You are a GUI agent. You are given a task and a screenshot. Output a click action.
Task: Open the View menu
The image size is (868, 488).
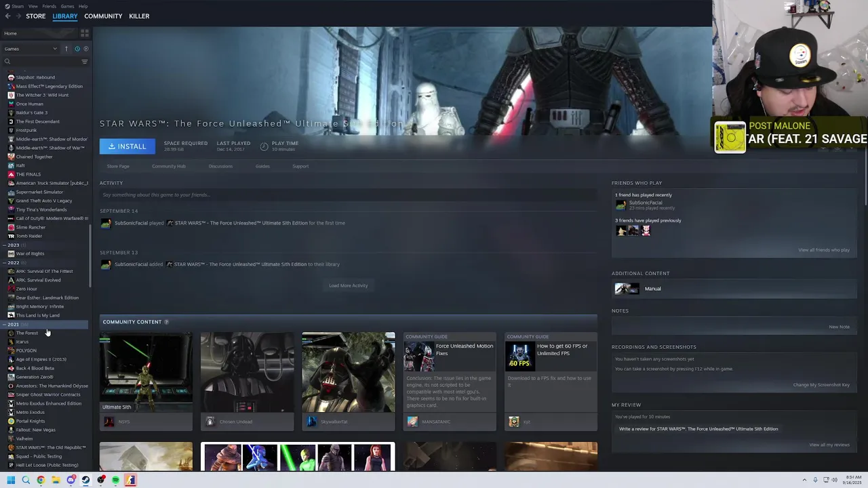33,6
